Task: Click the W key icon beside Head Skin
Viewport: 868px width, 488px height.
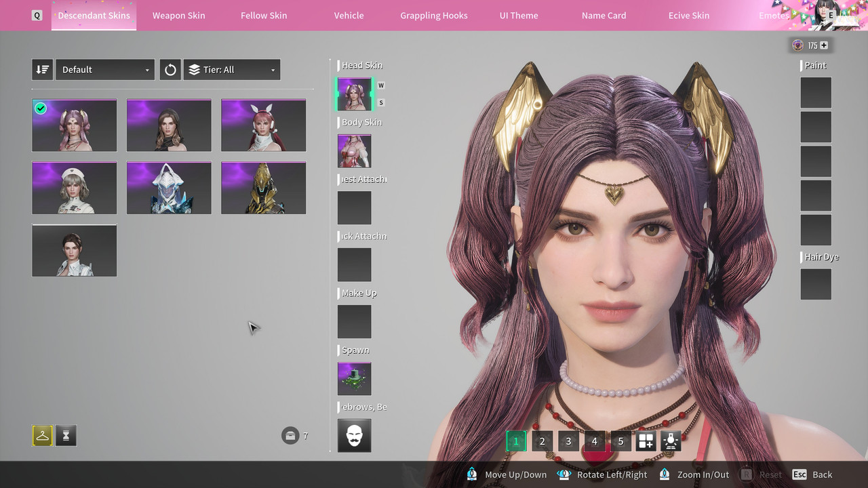Action: [381, 85]
